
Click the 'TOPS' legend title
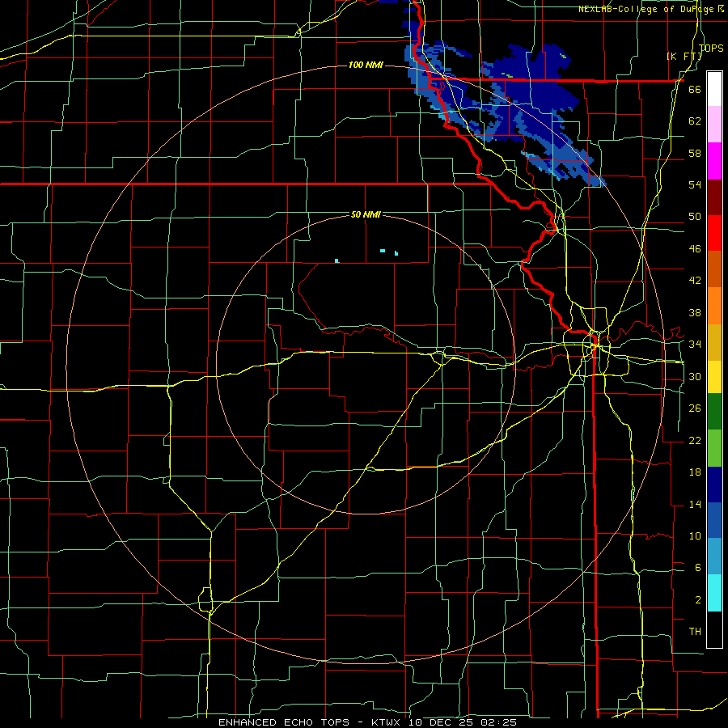(x=711, y=48)
